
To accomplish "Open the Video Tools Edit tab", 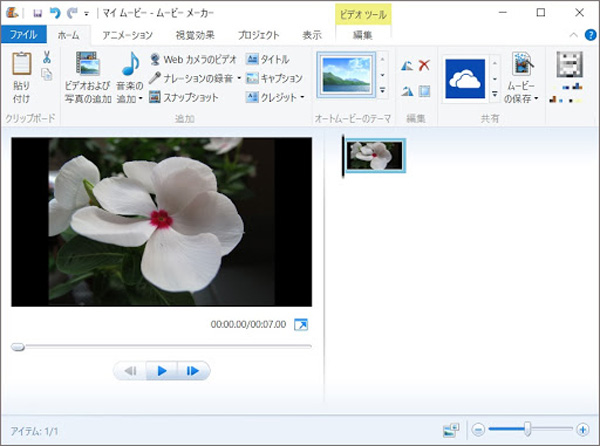I will click(362, 35).
